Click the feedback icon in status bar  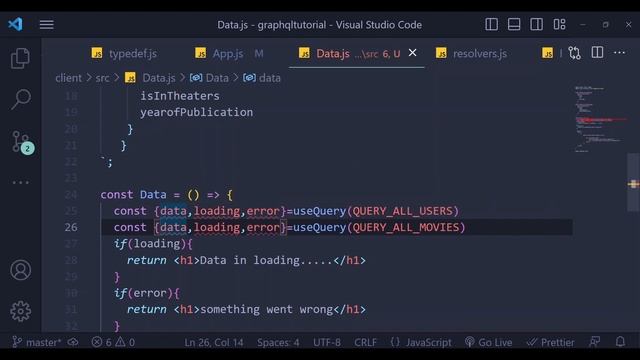click(x=595, y=342)
